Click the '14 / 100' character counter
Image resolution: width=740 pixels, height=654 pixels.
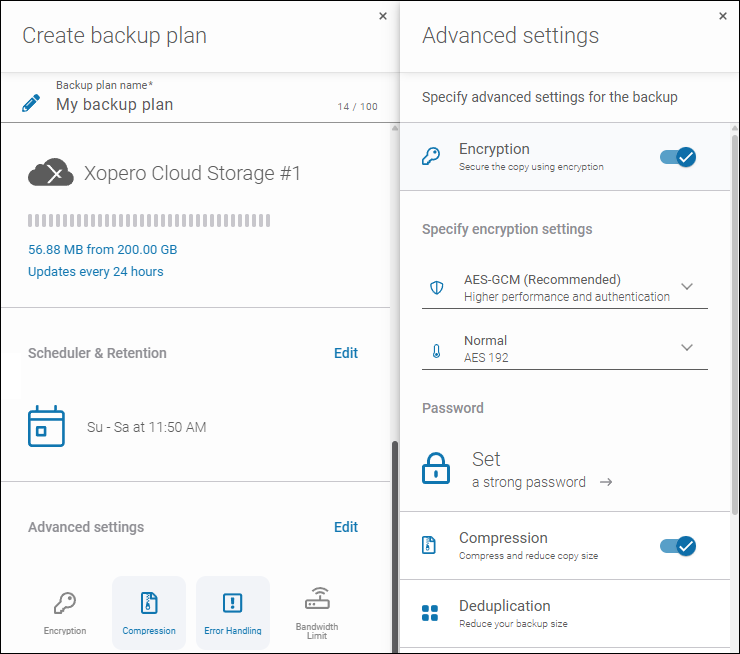point(357,107)
